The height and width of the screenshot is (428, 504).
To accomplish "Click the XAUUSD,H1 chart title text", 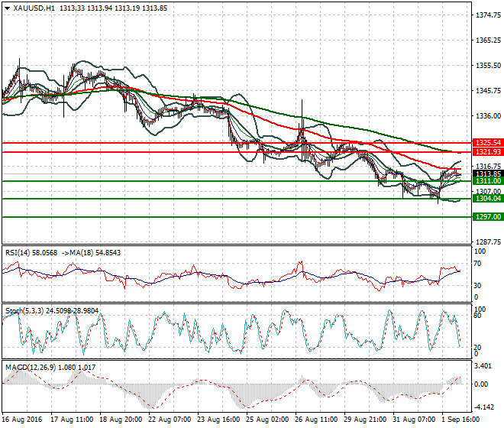I will [x=34, y=8].
